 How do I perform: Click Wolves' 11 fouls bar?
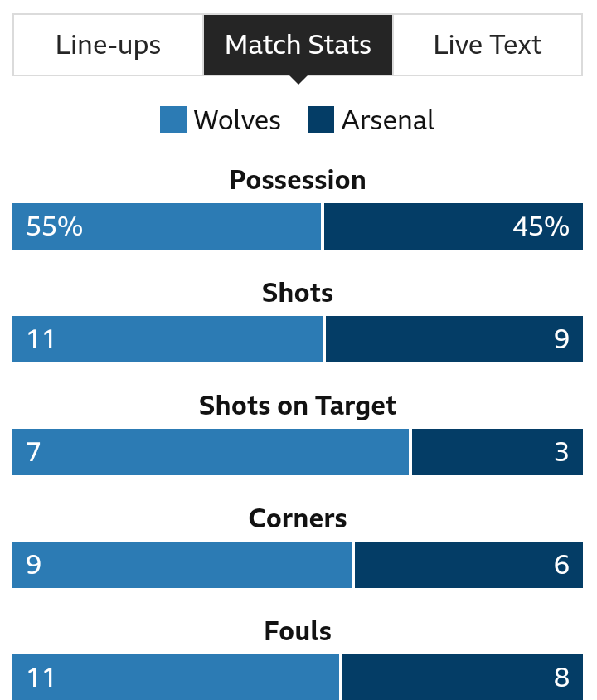pos(176,678)
